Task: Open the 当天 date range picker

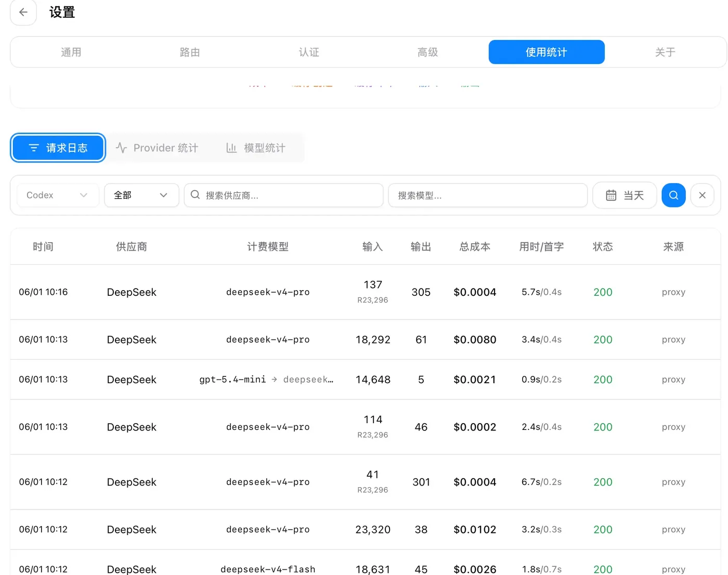Action: pos(625,195)
